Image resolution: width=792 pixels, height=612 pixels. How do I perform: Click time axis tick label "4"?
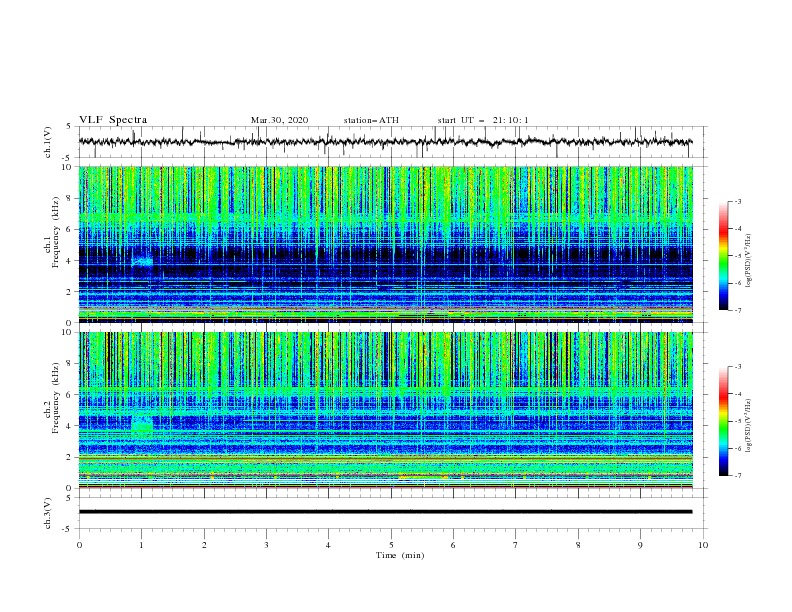pos(328,545)
